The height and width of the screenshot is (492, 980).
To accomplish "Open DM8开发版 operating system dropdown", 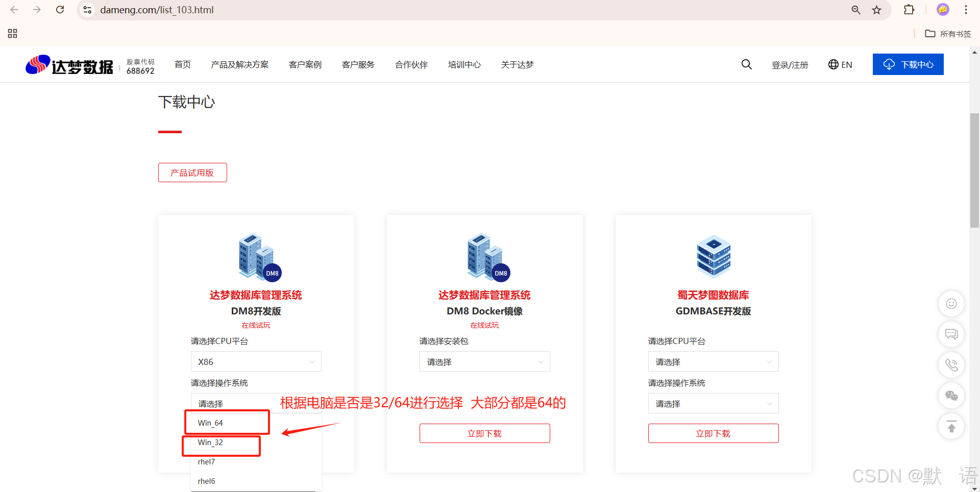I will pyautogui.click(x=256, y=403).
